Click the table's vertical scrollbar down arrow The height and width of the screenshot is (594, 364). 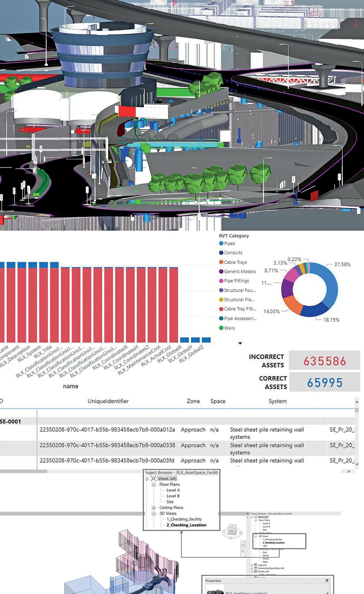tap(357, 464)
